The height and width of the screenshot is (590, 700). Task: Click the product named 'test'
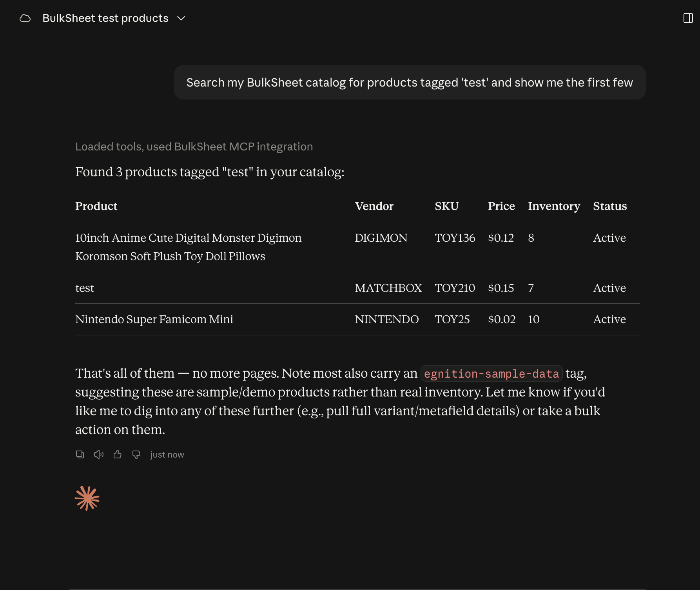85,288
